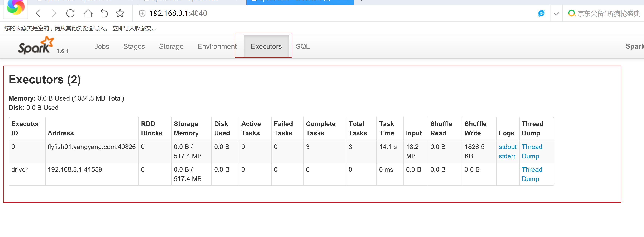Click the shield security icon
The width and height of the screenshot is (644, 237).
click(x=142, y=13)
